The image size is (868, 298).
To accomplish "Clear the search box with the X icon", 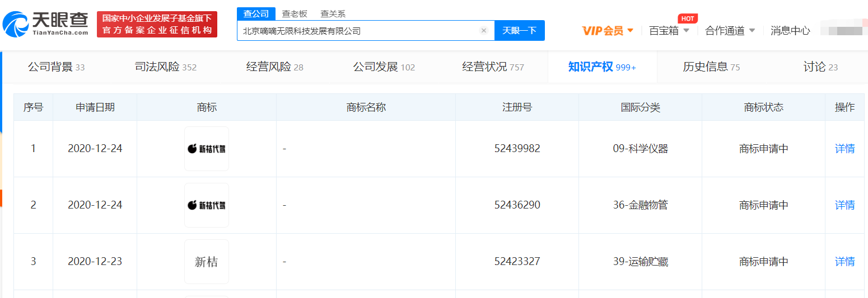I will pos(484,31).
